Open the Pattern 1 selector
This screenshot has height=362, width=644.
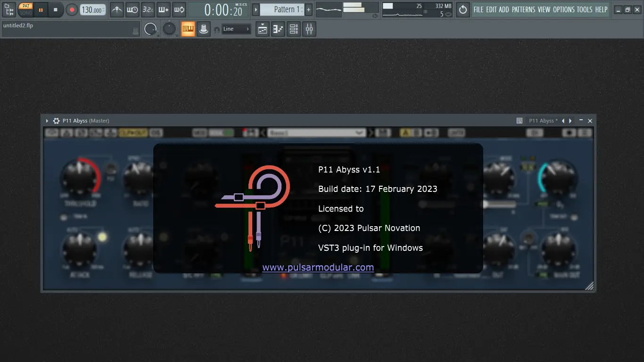pos(282,9)
